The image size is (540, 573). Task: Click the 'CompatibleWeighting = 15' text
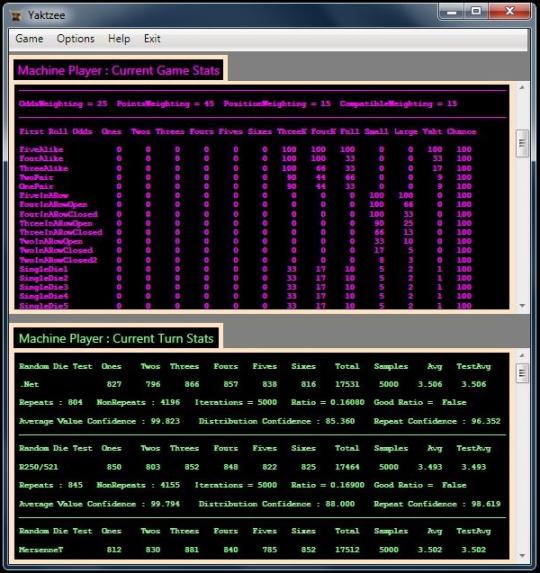(x=398, y=103)
